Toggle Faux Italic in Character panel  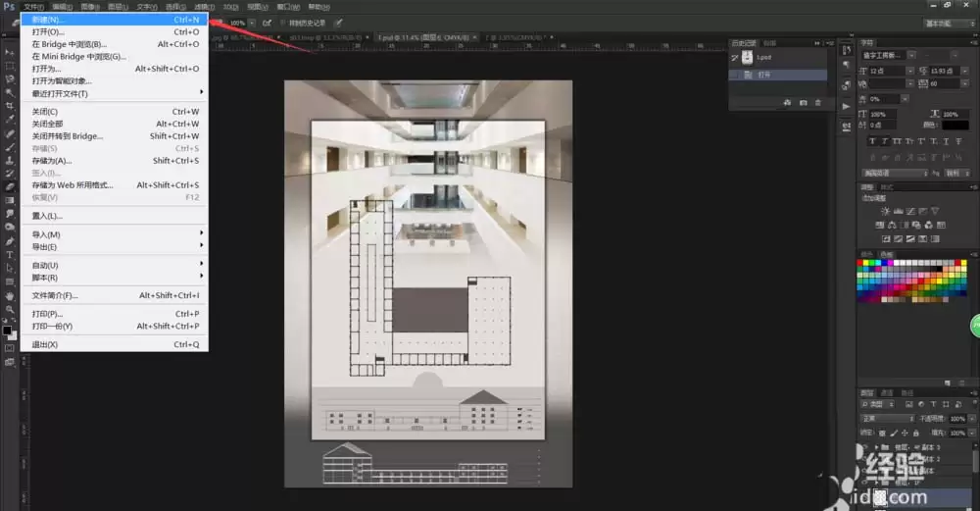(884, 141)
